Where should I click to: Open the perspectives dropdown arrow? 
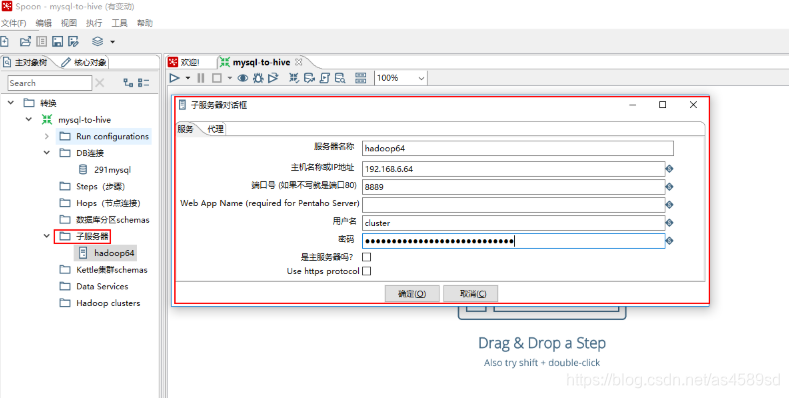point(113,42)
